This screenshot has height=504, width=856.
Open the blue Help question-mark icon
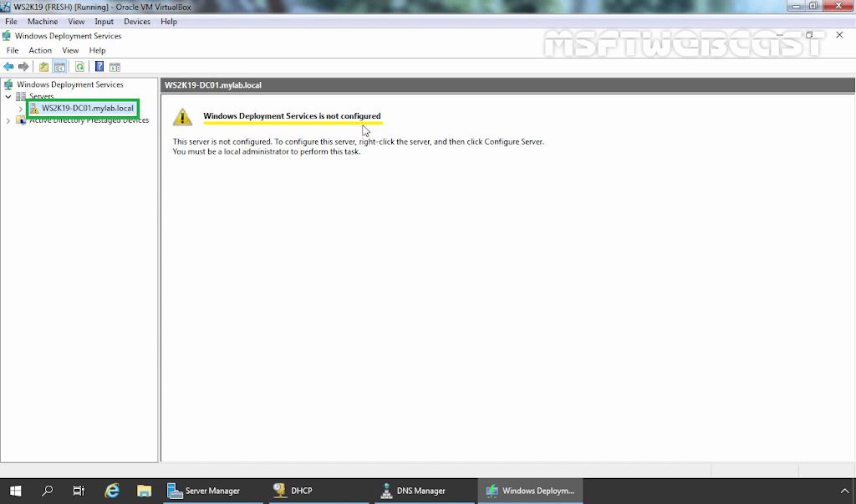click(99, 67)
